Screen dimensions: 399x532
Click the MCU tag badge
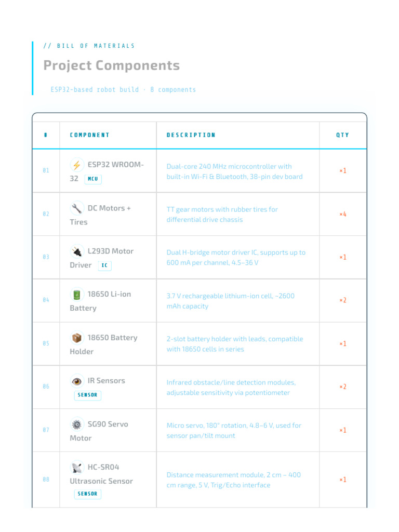(x=93, y=179)
